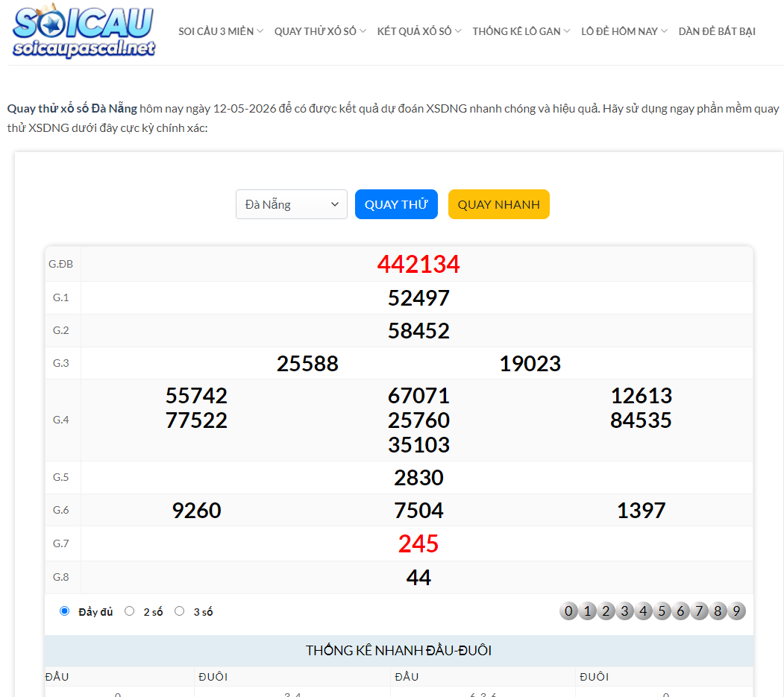This screenshot has width=784, height=697.
Task: Click the G.4 result 25760
Action: click(419, 420)
